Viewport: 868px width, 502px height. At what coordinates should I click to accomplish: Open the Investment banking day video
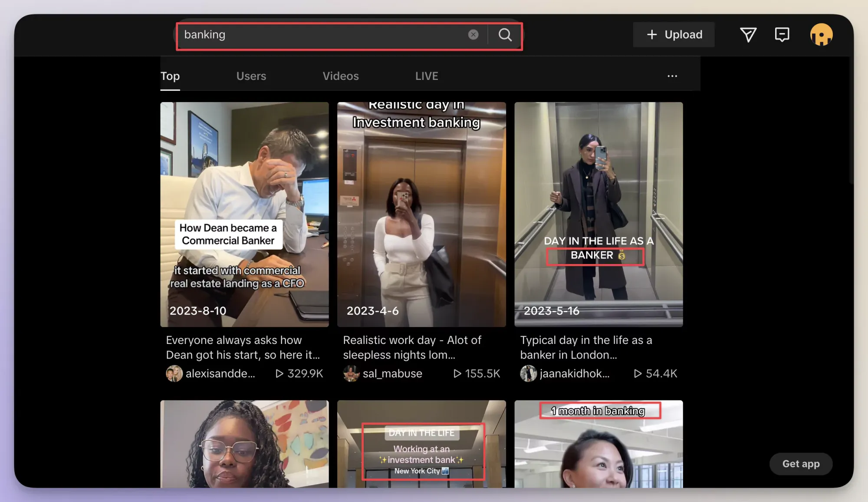coord(421,215)
